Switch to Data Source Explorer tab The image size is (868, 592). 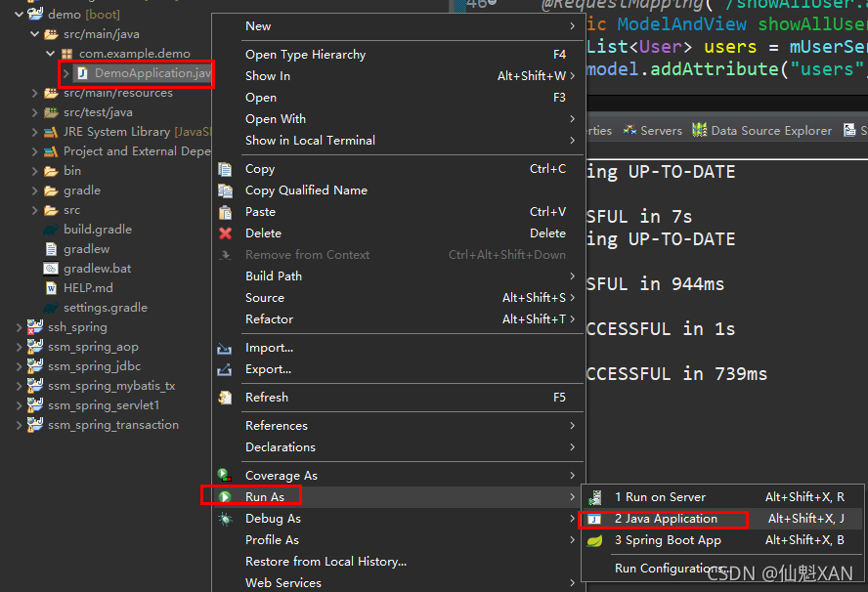pyautogui.click(x=762, y=131)
